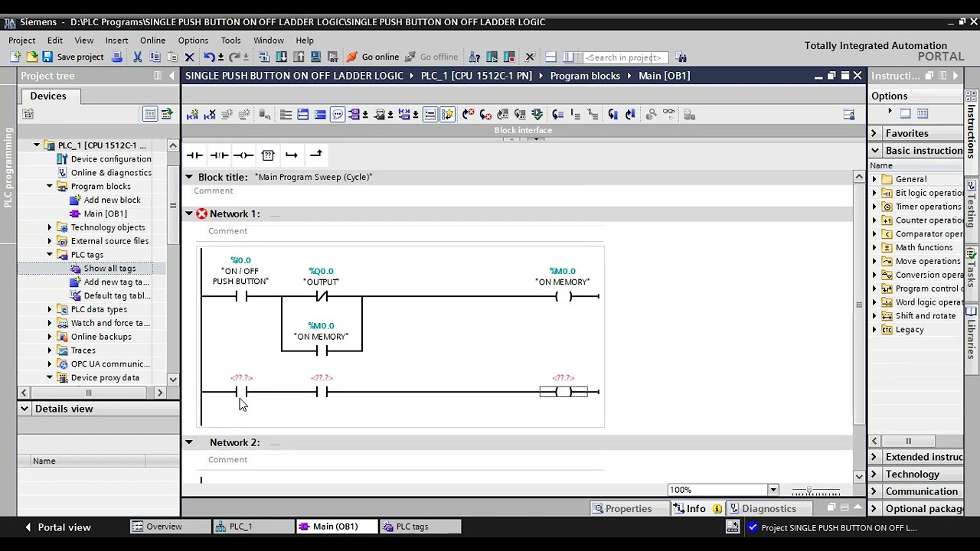Click the new project icon
The height and width of the screenshot is (551, 980).
click(15, 57)
